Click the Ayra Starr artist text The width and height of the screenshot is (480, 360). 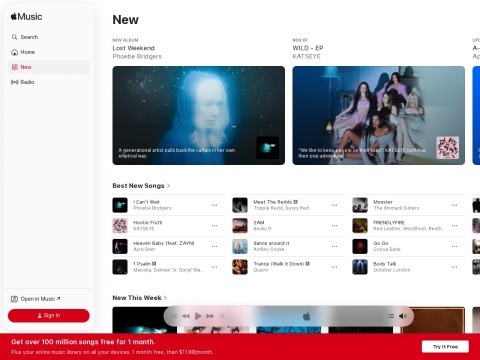coord(144,249)
